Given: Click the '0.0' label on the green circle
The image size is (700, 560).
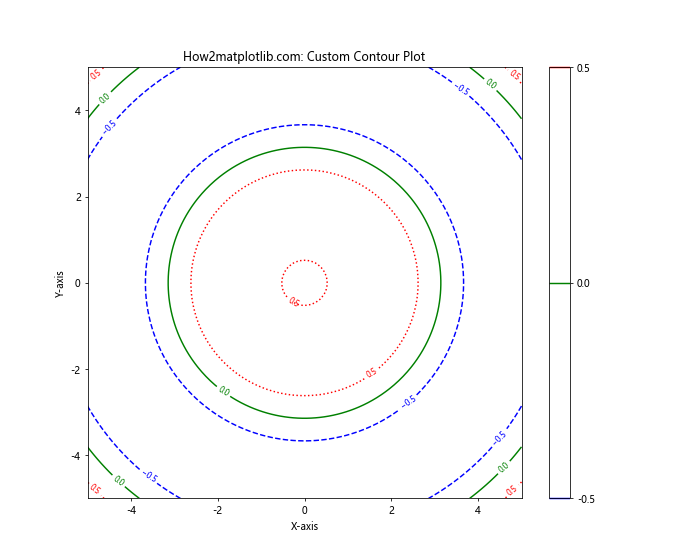Looking at the screenshot, I should tap(224, 391).
